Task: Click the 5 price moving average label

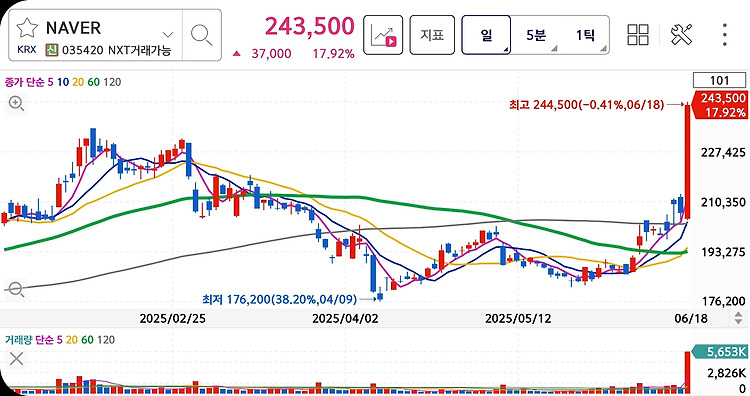Action: pos(51,82)
